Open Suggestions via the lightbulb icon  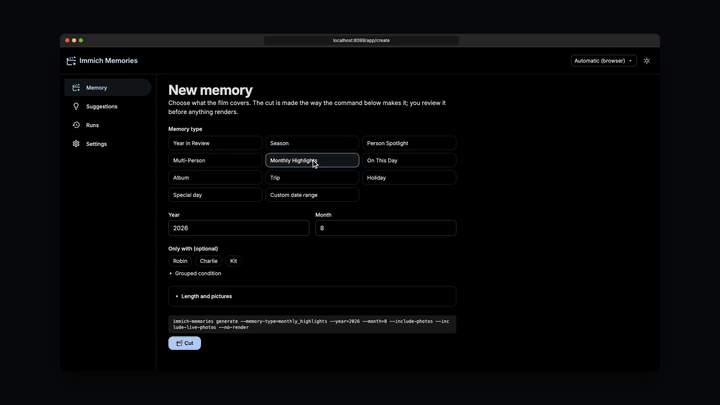pyautogui.click(x=76, y=106)
